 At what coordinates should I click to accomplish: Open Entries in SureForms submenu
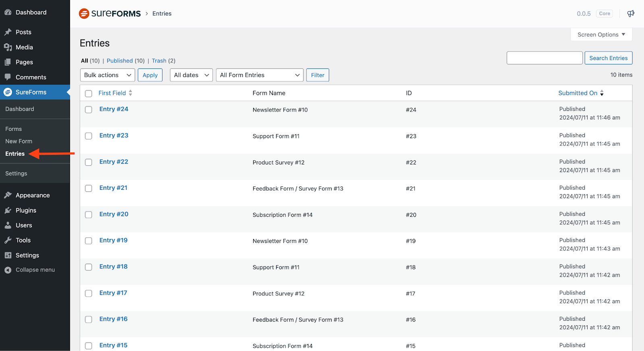click(x=15, y=154)
